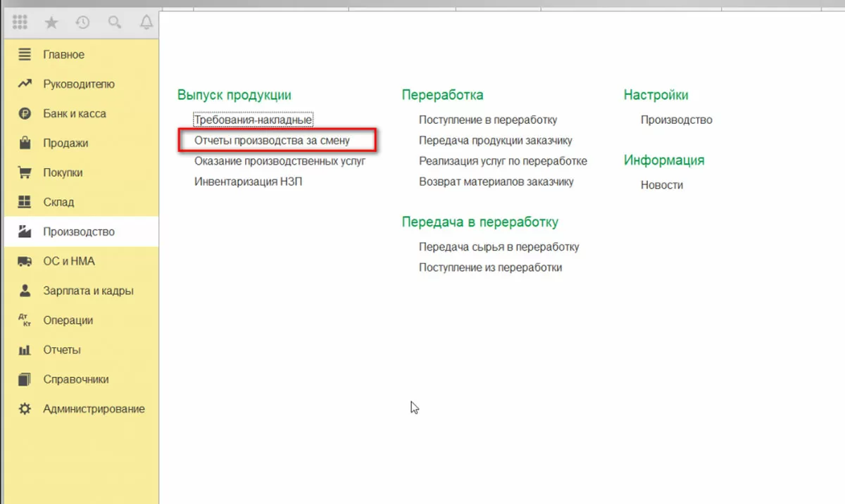Open the Search magnifier icon
The width and height of the screenshot is (845, 504).
click(x=115, y=23)
